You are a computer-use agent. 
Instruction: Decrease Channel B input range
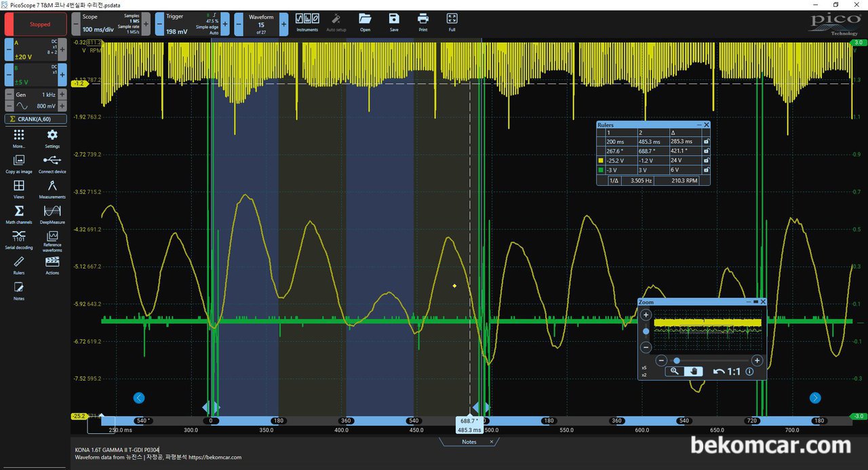coord(9,74)
